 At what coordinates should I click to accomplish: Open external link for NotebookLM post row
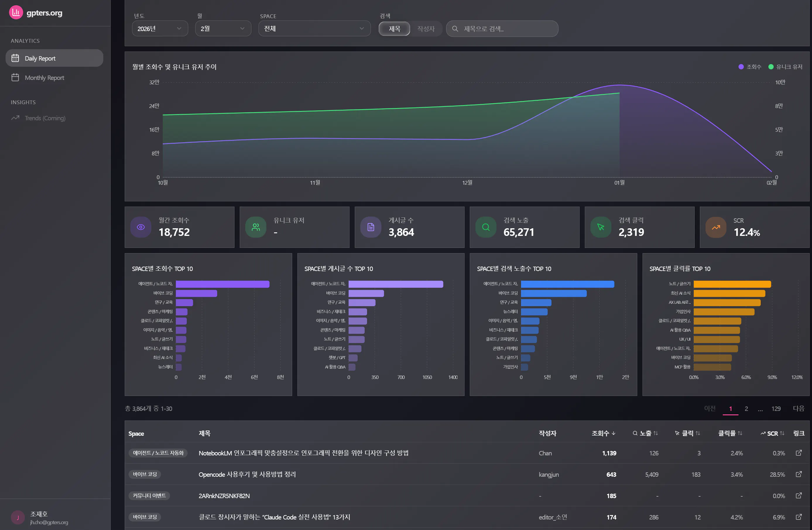799,452
